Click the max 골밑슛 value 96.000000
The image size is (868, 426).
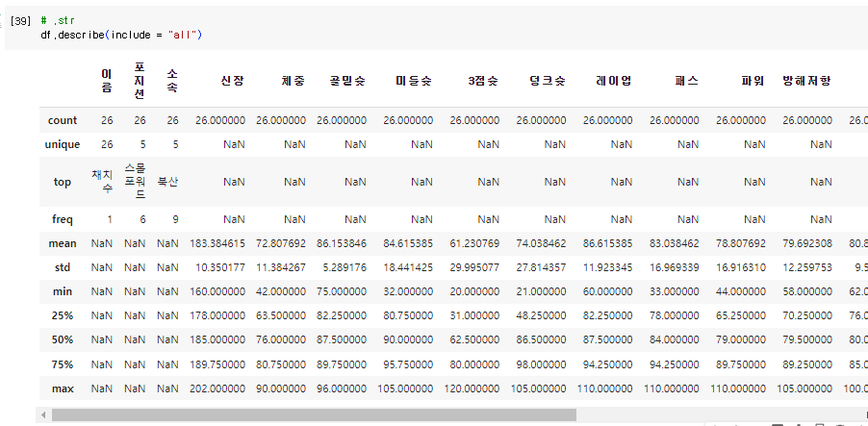point(342,388)
